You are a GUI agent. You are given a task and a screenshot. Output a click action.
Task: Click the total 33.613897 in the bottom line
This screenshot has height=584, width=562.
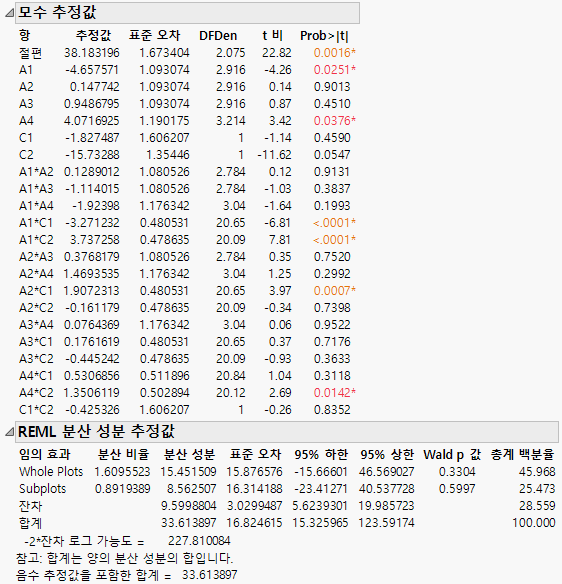[209, 575]
